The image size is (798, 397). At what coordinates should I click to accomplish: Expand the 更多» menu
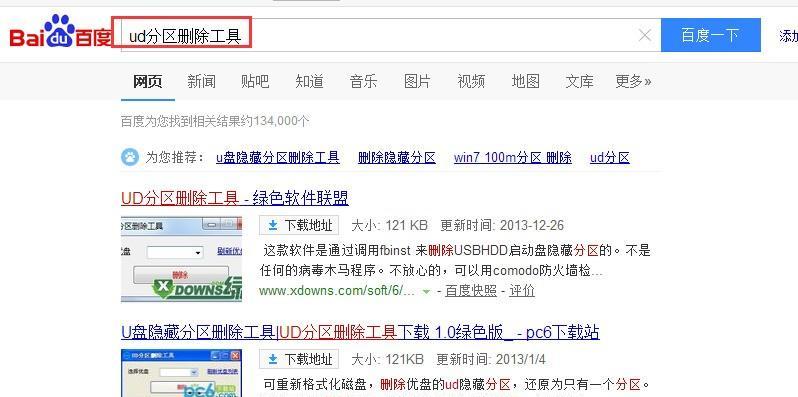(x=633, y=81)
